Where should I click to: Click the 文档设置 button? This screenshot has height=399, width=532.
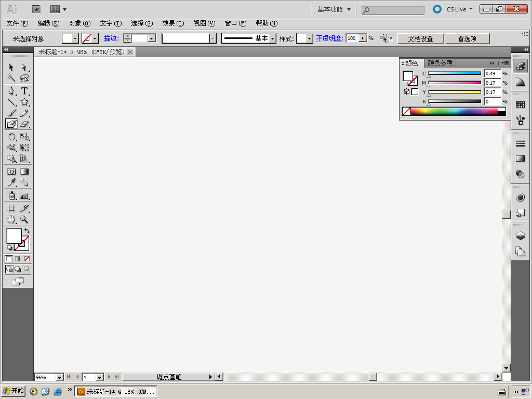click(420, 38)
